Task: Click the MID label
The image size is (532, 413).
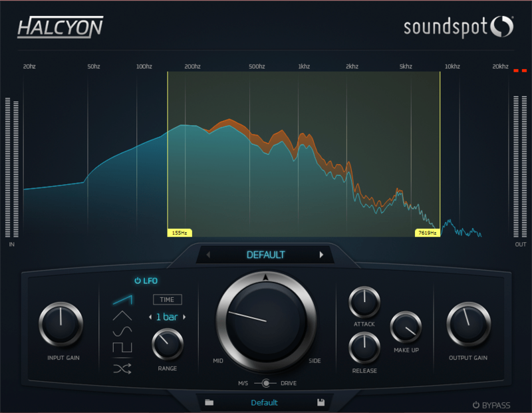Action: (218, 360)
